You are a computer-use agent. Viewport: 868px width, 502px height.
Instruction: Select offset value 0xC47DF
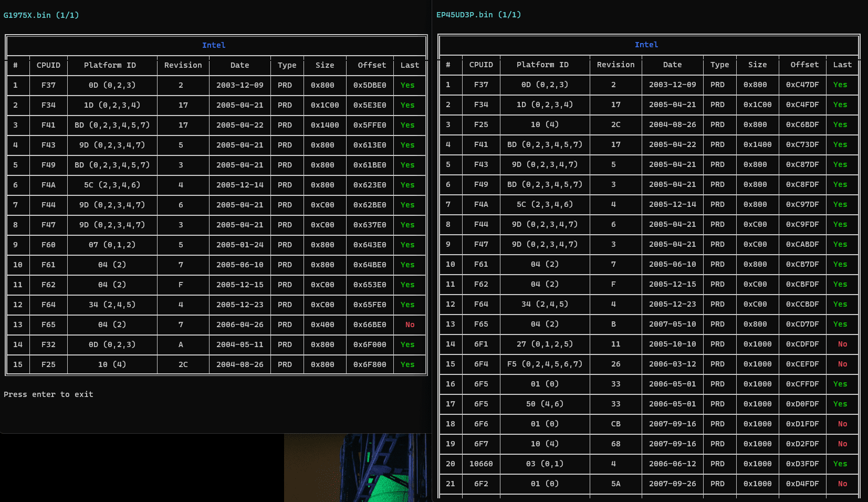pos(802,85)
